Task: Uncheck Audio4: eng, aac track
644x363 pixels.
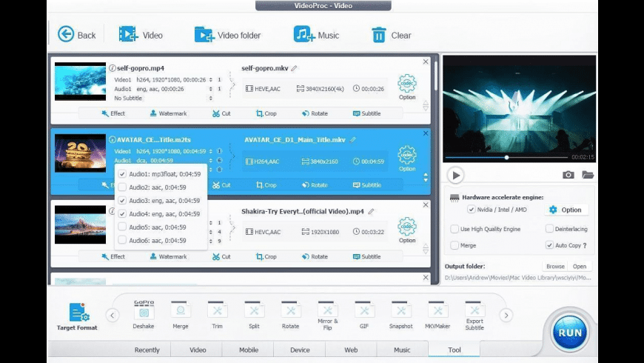Action: [122, 214]
